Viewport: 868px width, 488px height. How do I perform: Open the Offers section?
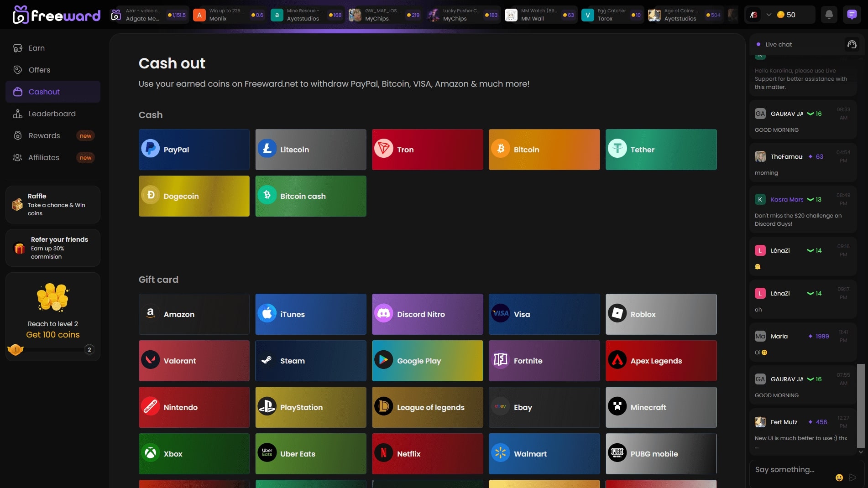pyautogui.click(x=39, y=70)
